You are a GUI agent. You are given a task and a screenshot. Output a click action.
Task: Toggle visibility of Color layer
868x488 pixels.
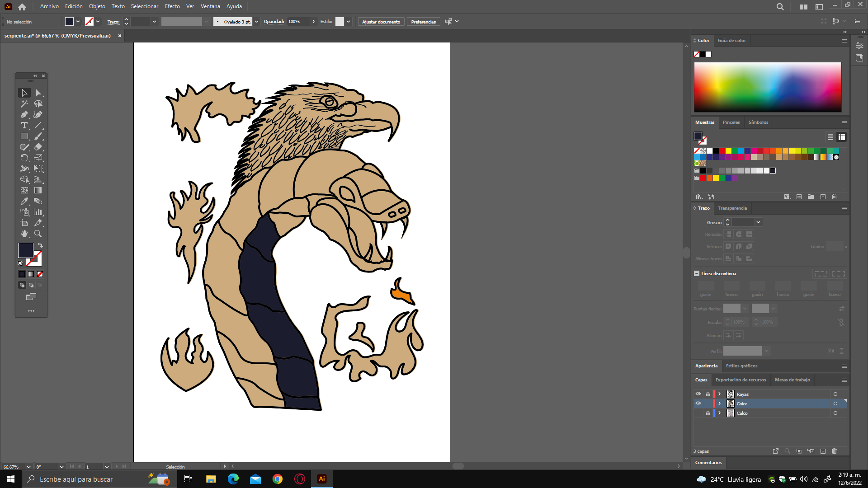coord(698,404)
